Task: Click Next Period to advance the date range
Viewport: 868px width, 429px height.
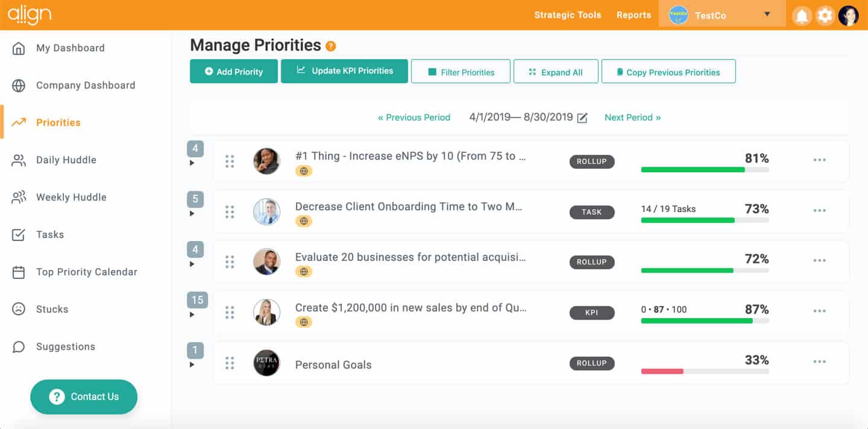Action: click(x=632, y=117)
